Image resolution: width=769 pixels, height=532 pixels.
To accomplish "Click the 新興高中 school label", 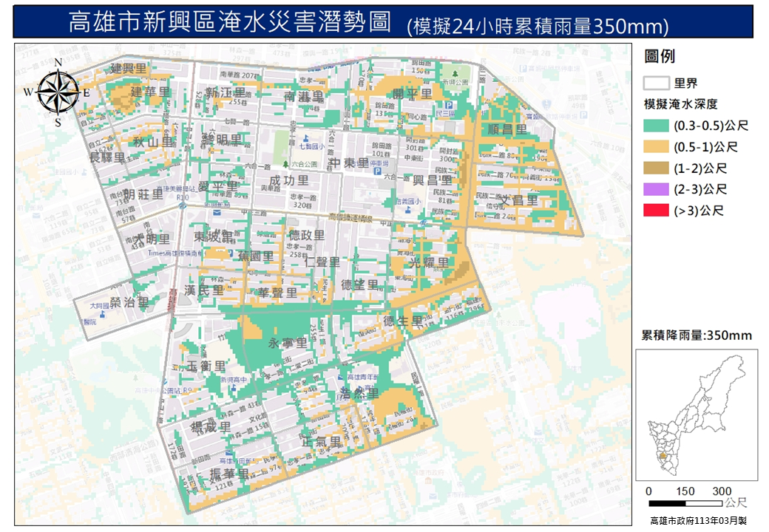I will pos(234,380).
